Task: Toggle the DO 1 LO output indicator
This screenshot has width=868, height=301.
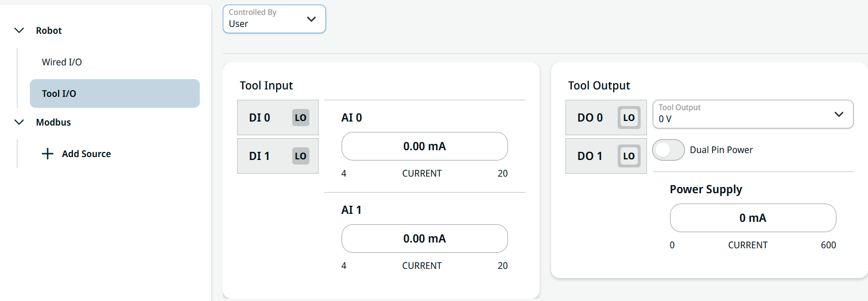Action: (x=629, y=156)
